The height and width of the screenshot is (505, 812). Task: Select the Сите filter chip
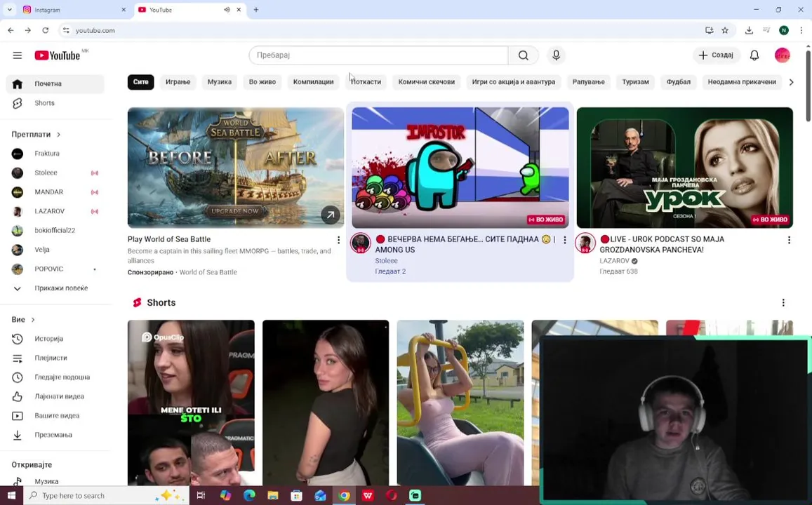141,82
